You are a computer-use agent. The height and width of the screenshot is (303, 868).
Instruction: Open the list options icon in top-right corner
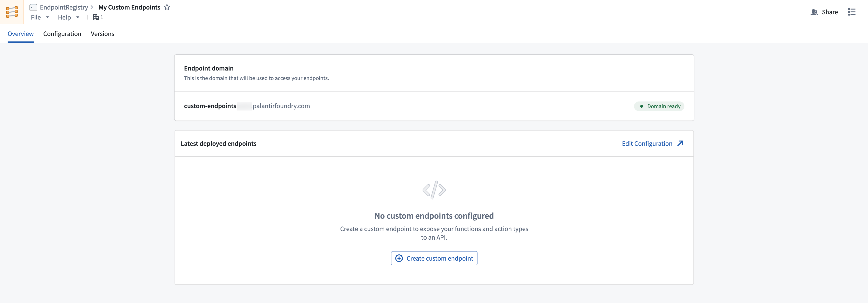click(x=852, y=12)
